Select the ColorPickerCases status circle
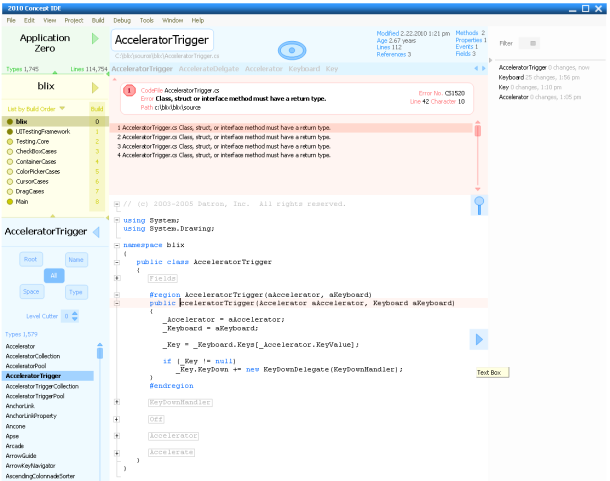Viewport: 610px width, 481px height. click(10, 172)
